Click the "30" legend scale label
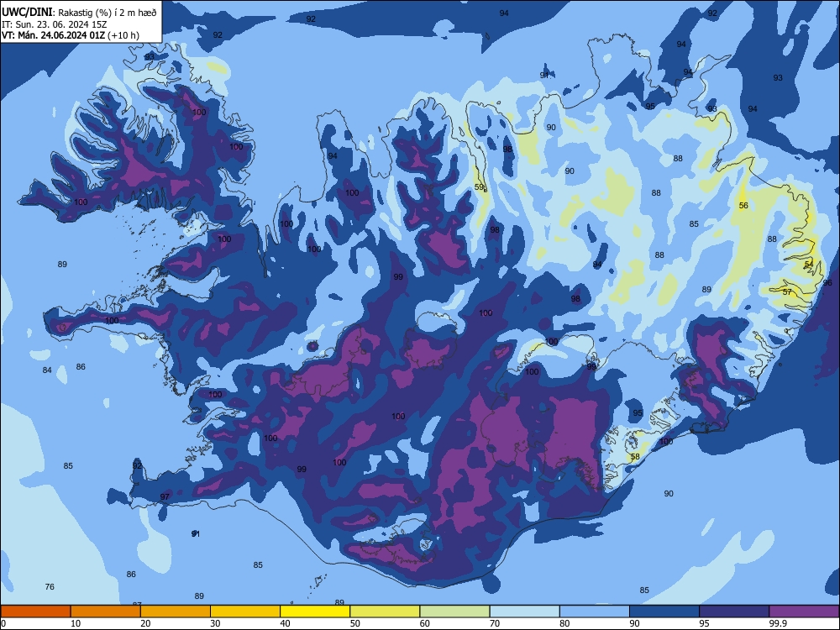840x630 pixels. tap(215, 623)
